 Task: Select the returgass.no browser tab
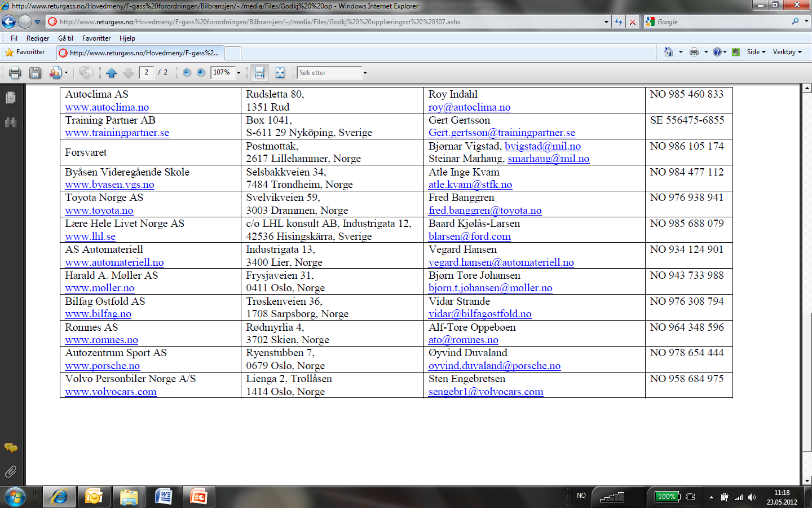coord(140,53)
